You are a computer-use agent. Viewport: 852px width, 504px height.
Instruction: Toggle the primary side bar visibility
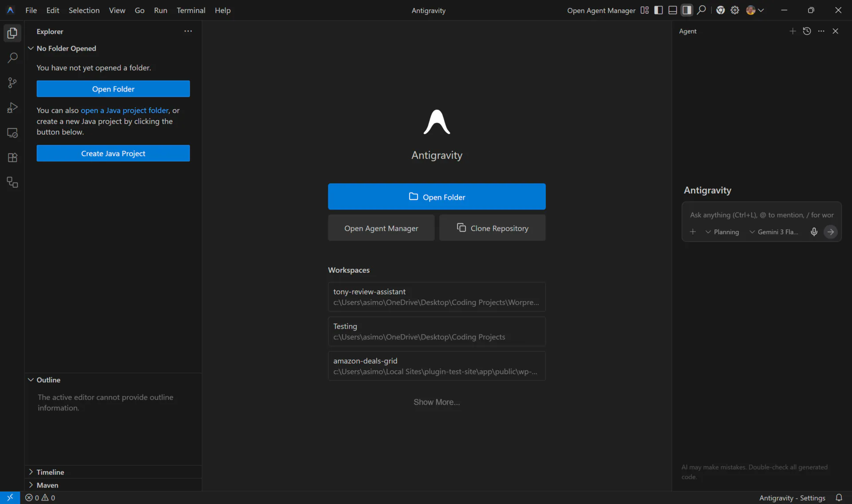click(659, 10)
